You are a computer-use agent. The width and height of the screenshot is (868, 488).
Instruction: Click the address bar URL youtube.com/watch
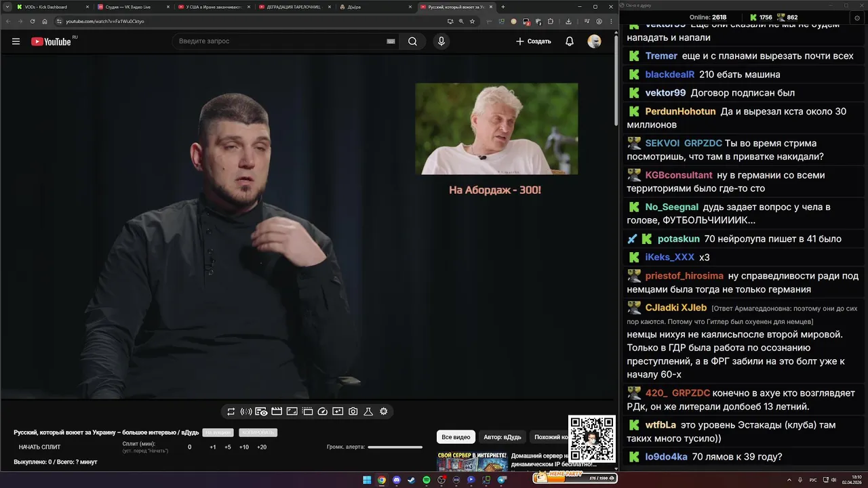point(105,21)
